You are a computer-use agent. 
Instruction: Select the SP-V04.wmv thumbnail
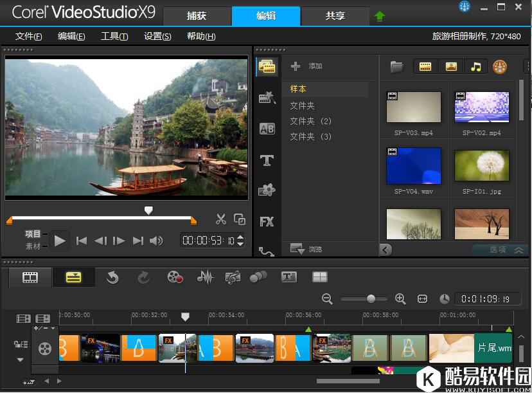(x=414, y=166)
